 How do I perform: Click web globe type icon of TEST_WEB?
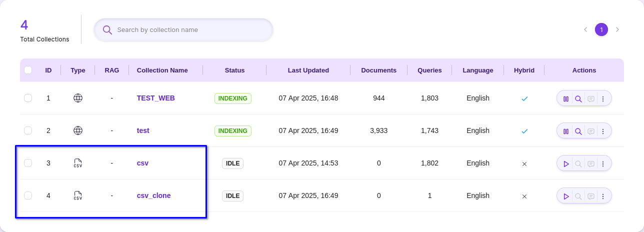pos(78,98)
